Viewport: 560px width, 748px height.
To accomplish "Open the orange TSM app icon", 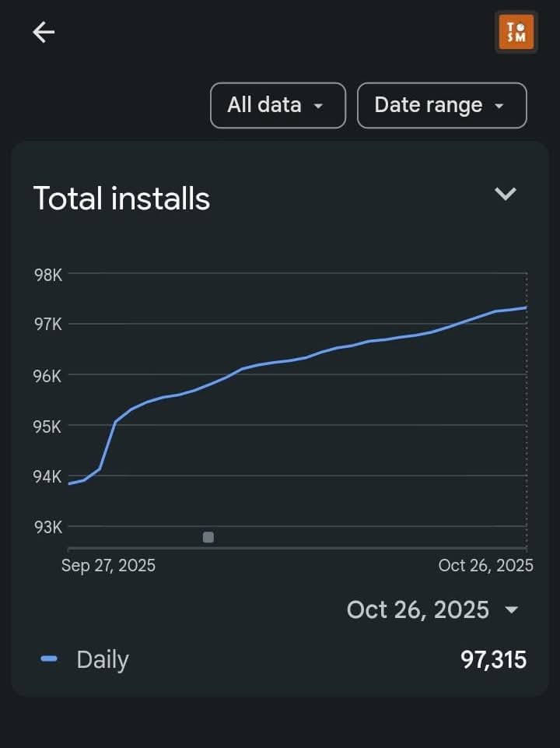I will tap(516, 32).
